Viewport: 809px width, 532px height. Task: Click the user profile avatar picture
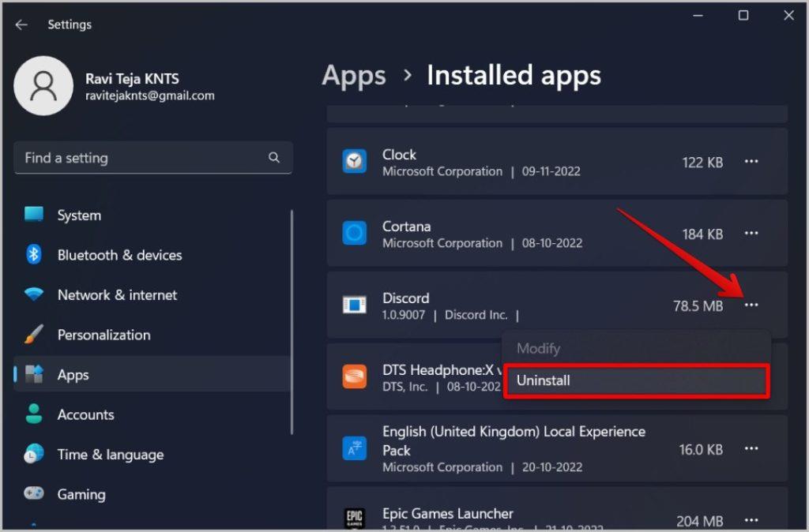point(43,85)
